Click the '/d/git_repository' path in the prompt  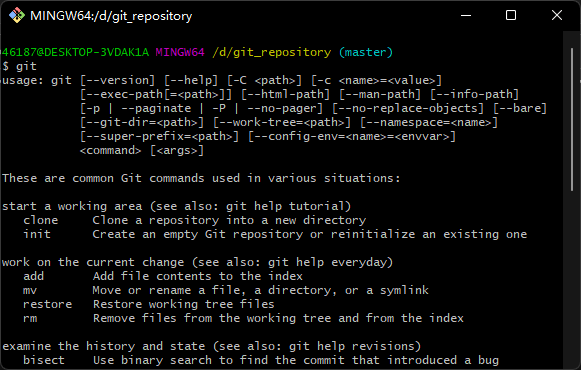pos(272,52)
